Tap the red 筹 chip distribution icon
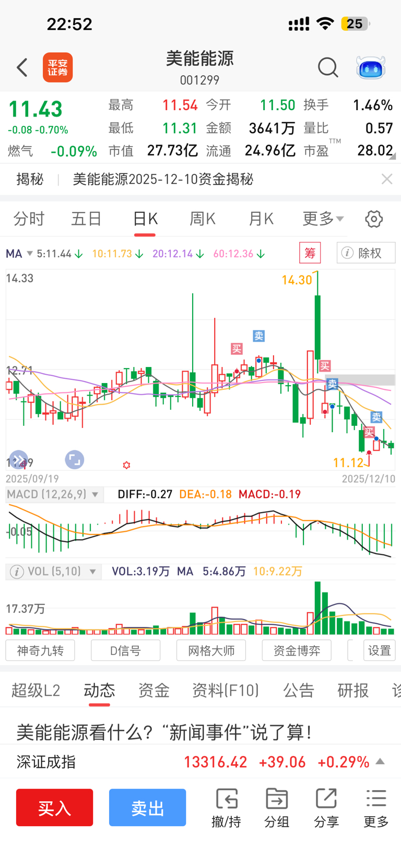The height and width of the screenshot is (868, 401). 310,253
